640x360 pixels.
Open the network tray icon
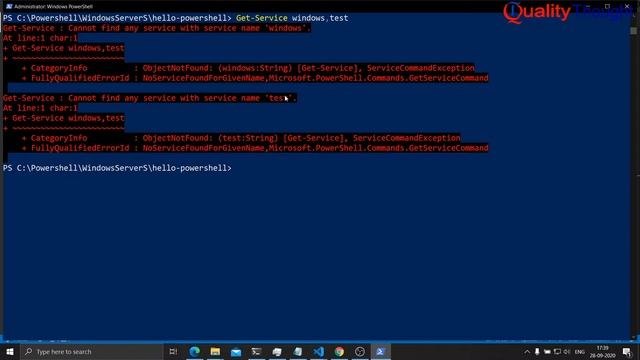click(557, 351)
